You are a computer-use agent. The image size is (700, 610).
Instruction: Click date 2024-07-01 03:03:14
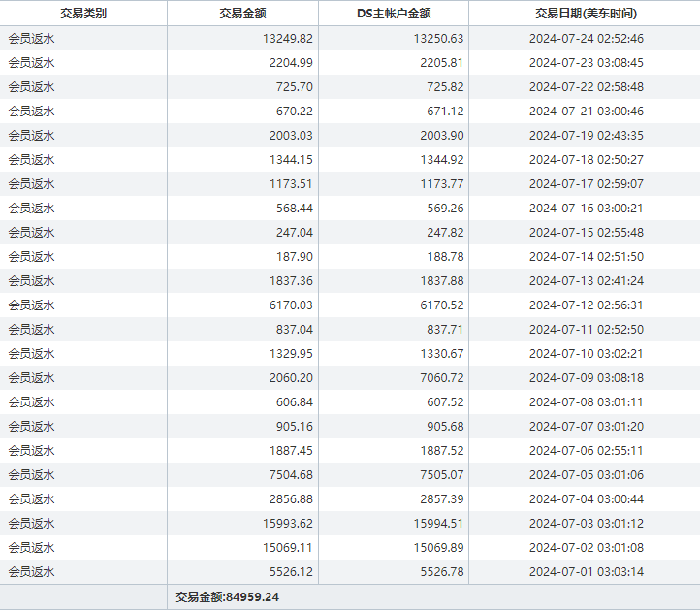pos(587,572)
